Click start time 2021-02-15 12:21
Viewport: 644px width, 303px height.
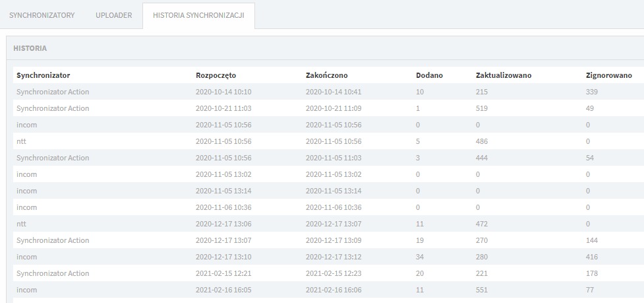223,273
